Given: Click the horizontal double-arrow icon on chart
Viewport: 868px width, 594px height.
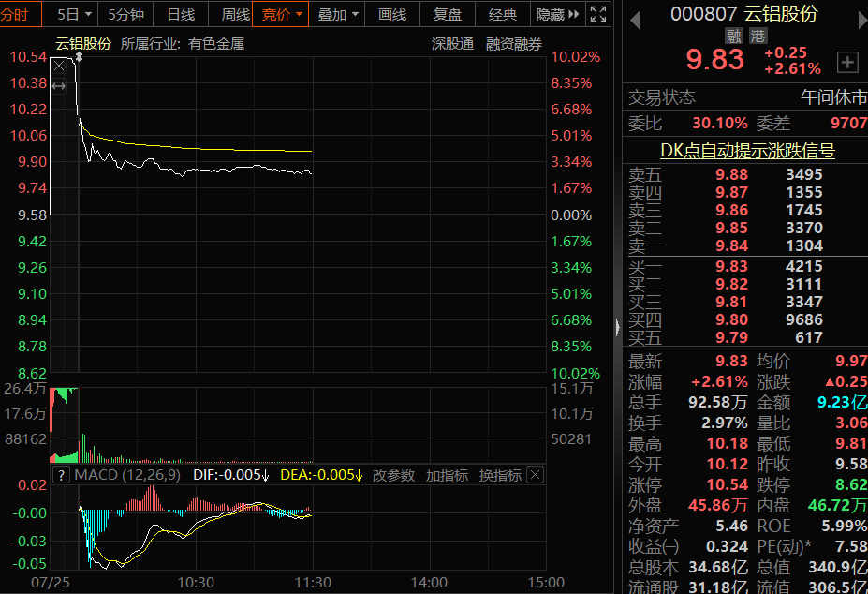Looking at the screenshot, I should pos(58,86).
